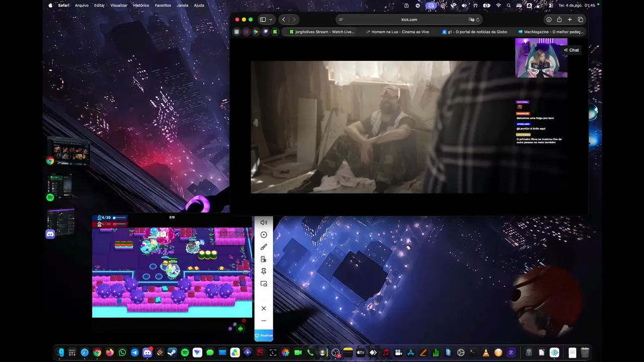Open the pinned Kick tab
The image size is (644, 362).
click(275, 32)
